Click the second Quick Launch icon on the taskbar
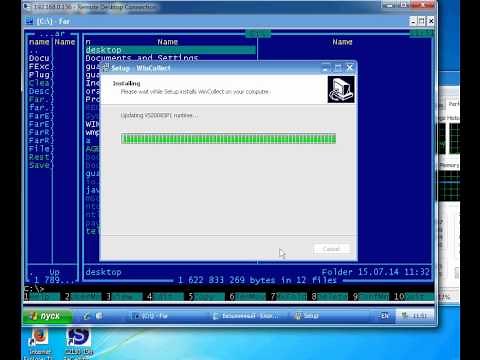 (99, 316)
